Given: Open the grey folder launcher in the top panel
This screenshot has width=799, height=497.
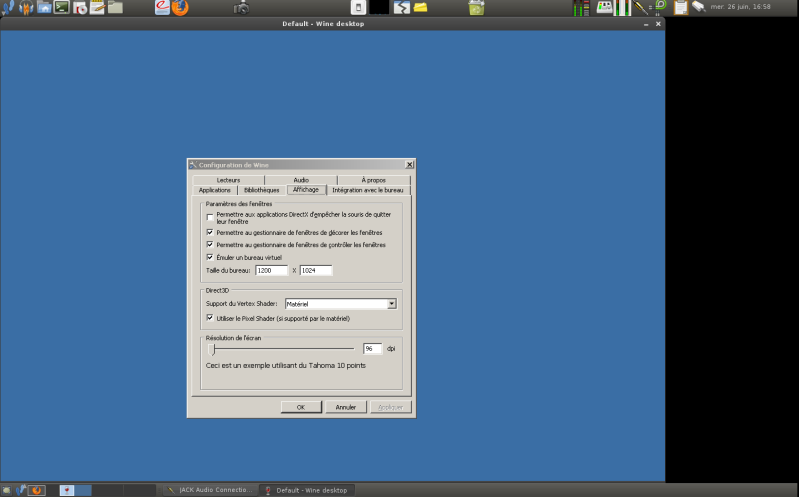Looking at the screenshot, I should (x=115, y=7).
